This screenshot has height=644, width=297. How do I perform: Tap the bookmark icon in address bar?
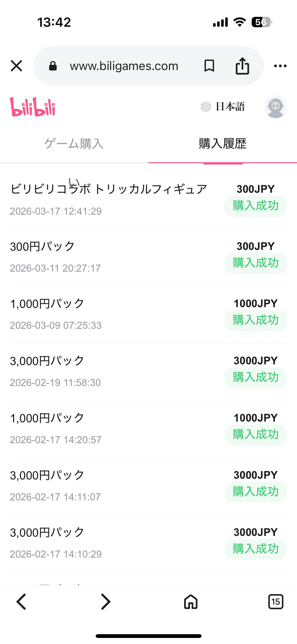(209, 66)
